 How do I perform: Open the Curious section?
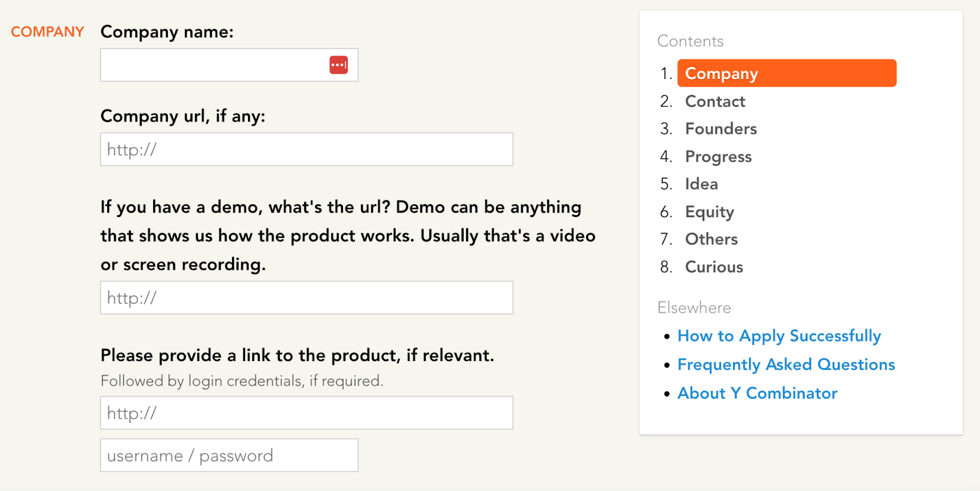coord(714,267)
